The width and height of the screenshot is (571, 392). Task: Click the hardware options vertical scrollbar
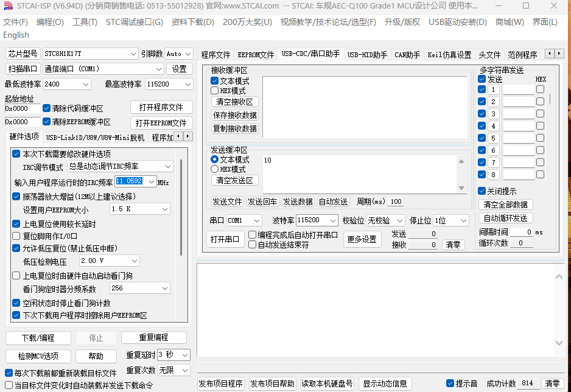click(x=181, y=208)
